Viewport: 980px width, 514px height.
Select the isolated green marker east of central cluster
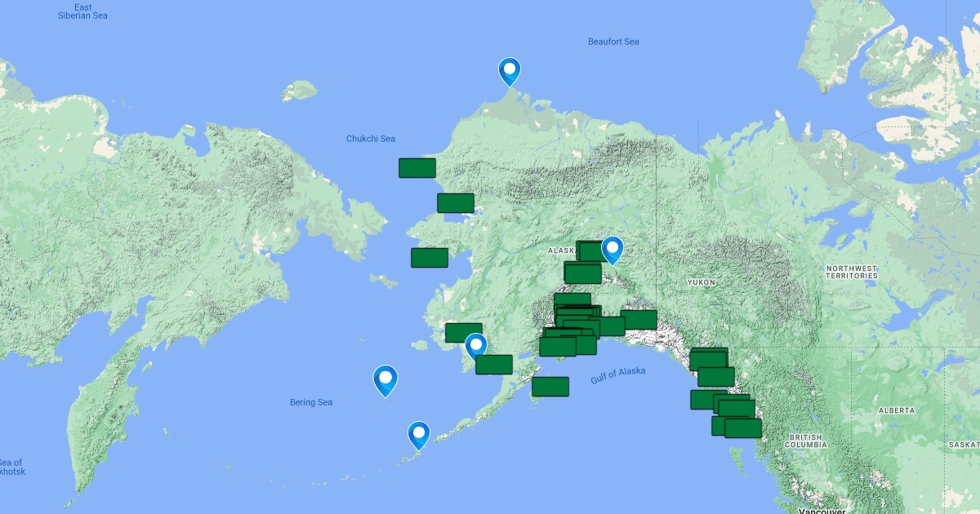click(639, 320)
